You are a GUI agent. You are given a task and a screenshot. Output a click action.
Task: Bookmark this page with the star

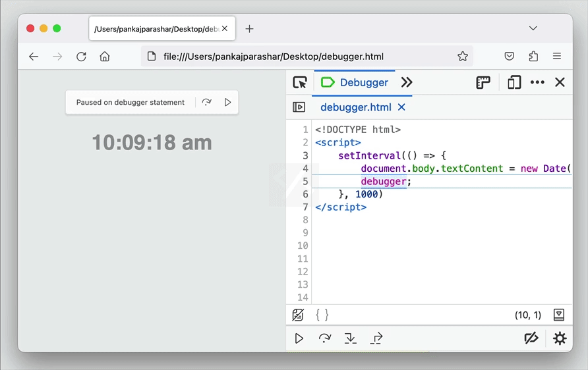pos(463,56)
